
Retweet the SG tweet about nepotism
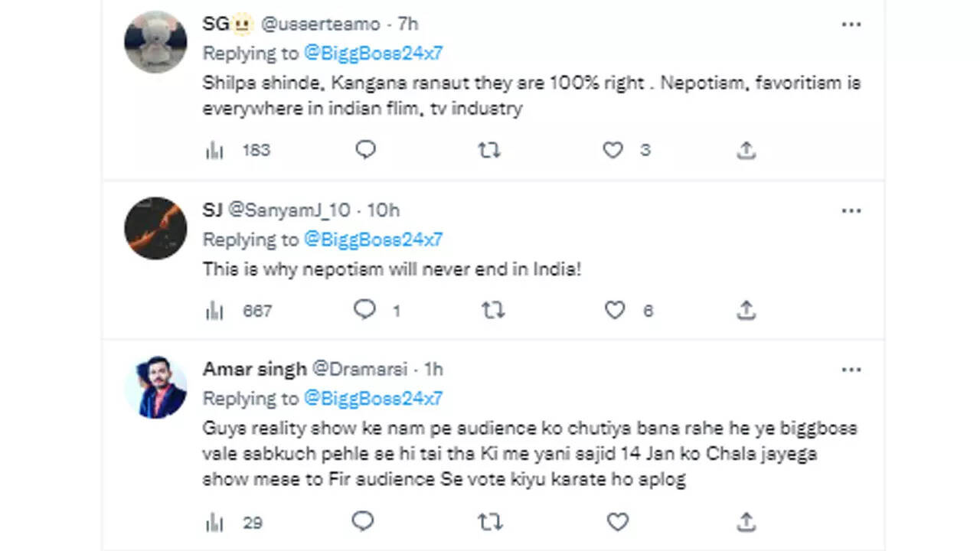tap(489, 150)
